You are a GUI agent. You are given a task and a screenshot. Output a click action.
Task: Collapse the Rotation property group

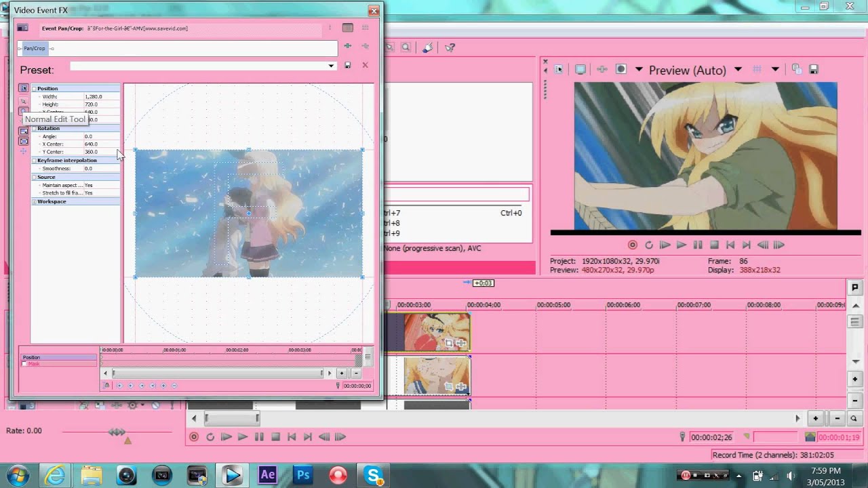pos(34,128)
